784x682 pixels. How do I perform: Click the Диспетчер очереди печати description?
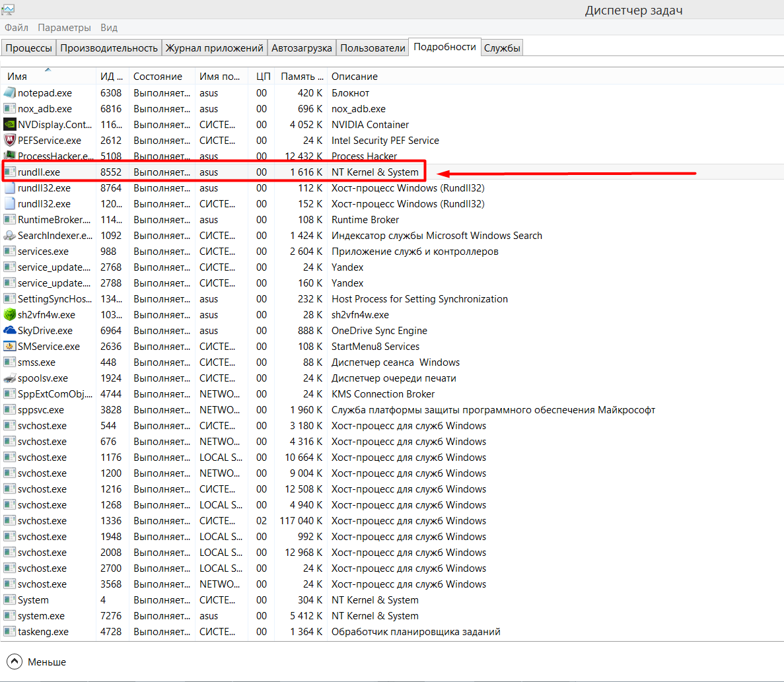click(394, 378)
